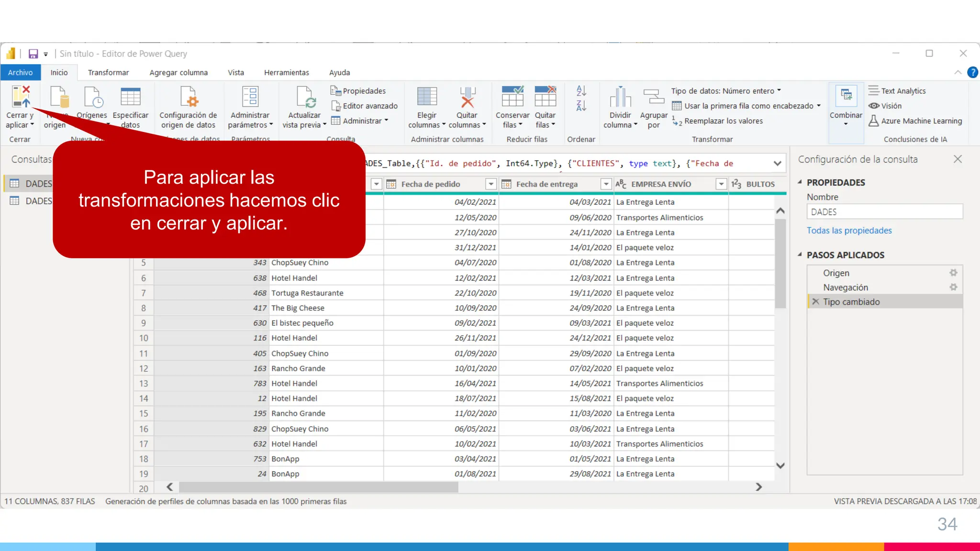Screen dimensions: 980x551
Task: Click the Agrupar por icon
Action: coord(654,97)
